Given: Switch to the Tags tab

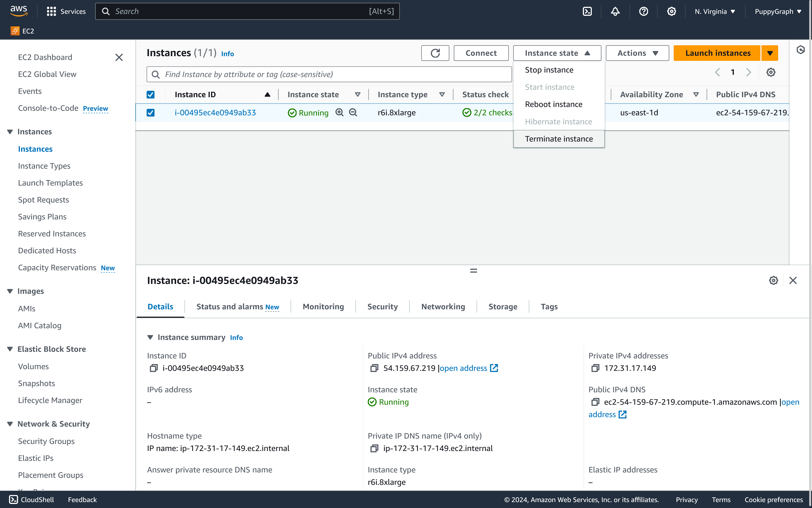Looking at the screenshot, I should click(x=549, y=307).
